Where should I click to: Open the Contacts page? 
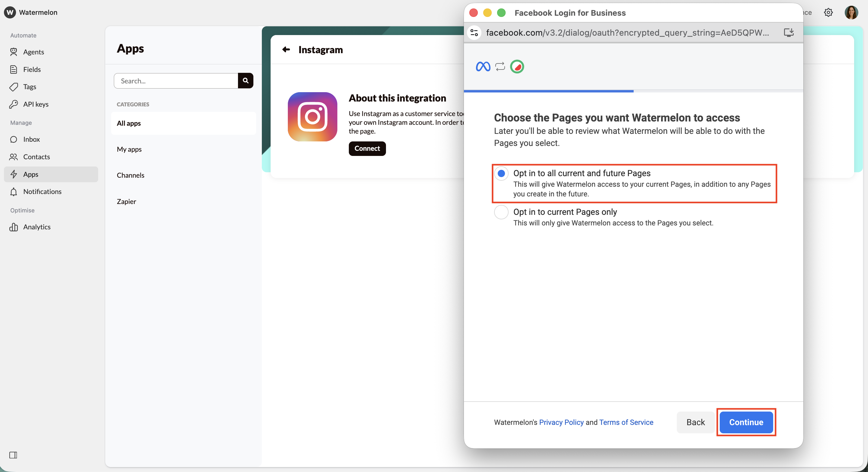(36, 157)
